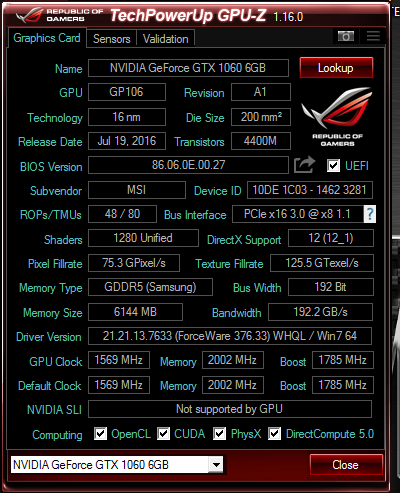Open the hamburger menu icon
Image resolution: width=400 pixels, height=493 pixels.
[x=373, y=36]
